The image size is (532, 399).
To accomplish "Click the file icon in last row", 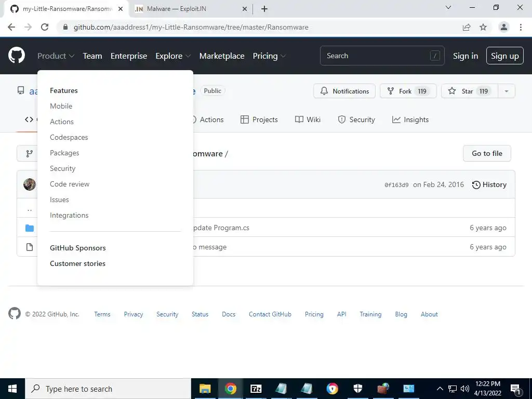I will click(x=30, y=247).
